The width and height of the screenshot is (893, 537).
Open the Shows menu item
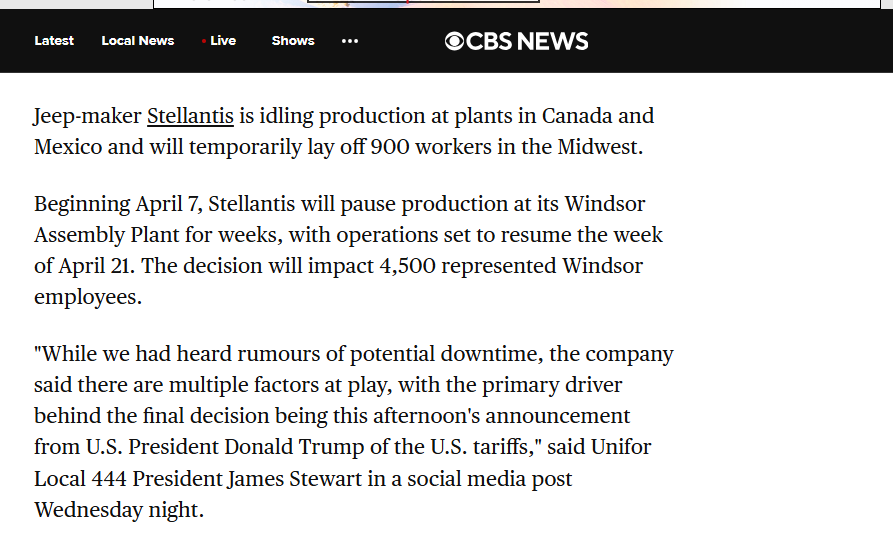tap(293, 41)
